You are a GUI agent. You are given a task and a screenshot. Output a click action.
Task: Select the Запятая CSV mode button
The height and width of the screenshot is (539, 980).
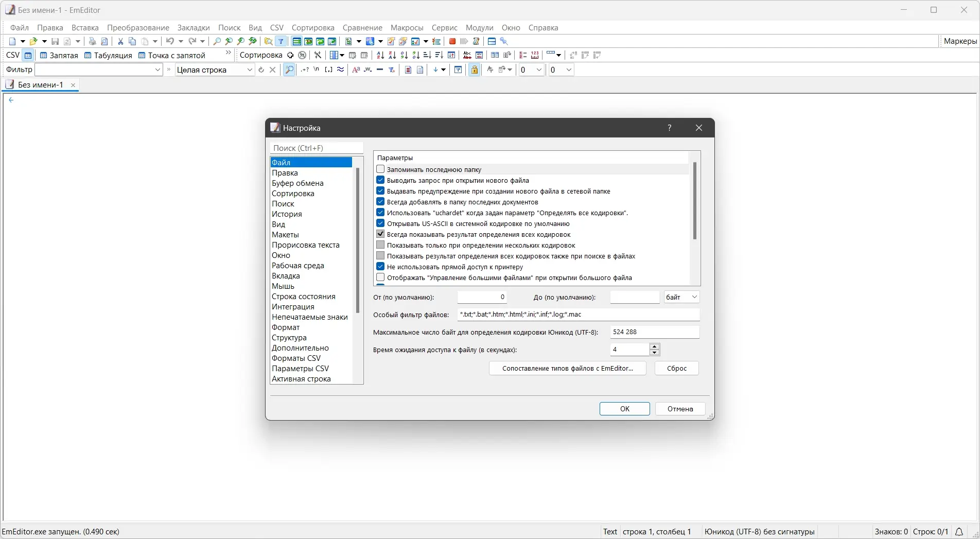[59, 55]
